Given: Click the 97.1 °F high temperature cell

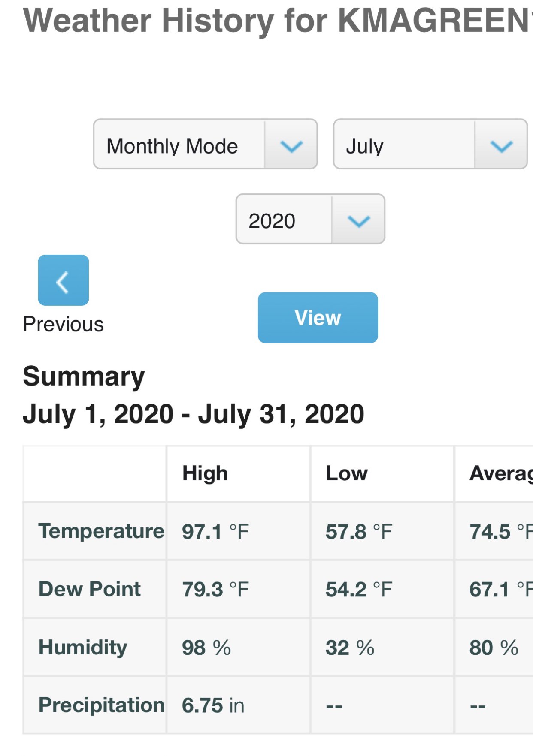Looking at the screenshot, I should (215, 532).
